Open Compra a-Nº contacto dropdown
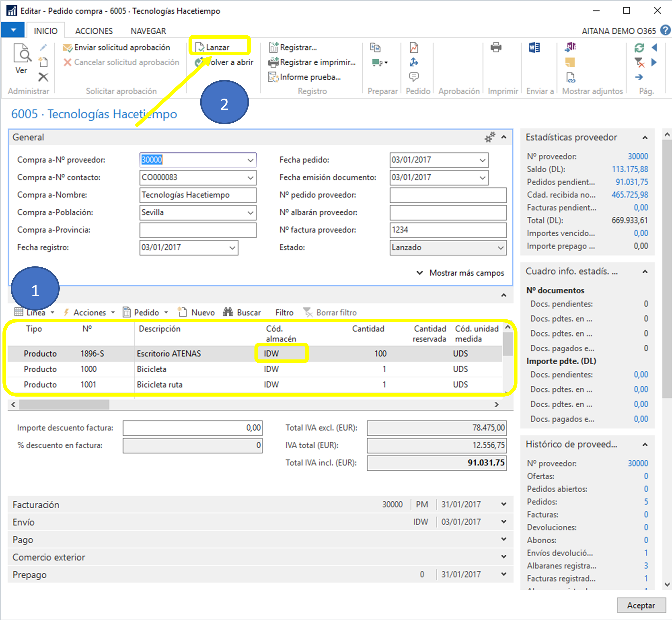This screenshot has height=636, width=672. click(250, 178)
